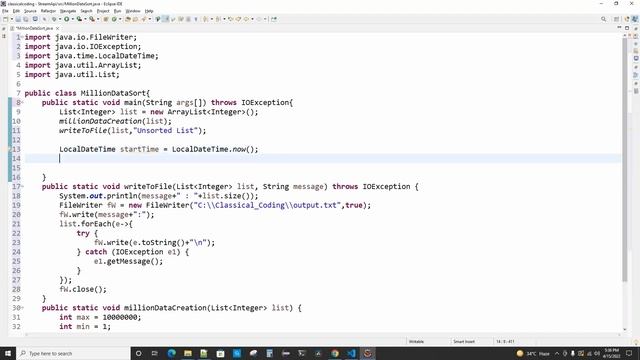Image resolution: width=640 pixels, height=360 pixels.
Task: Open the Source menu
Action: 30,11
